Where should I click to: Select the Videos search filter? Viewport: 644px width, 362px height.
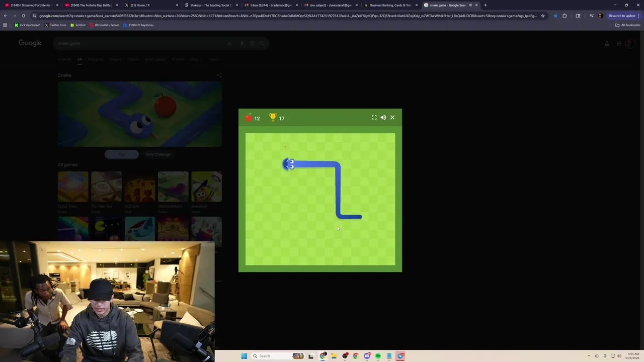coord(133,59)
